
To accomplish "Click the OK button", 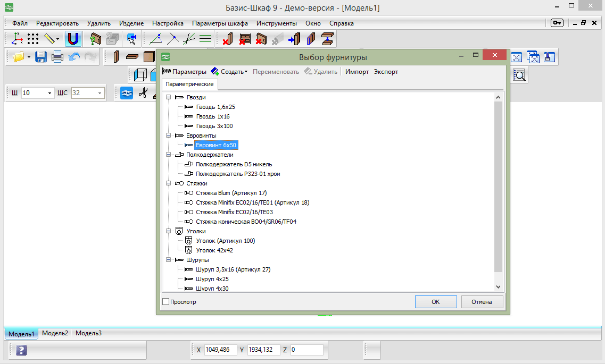I will [x=436, y=302].
